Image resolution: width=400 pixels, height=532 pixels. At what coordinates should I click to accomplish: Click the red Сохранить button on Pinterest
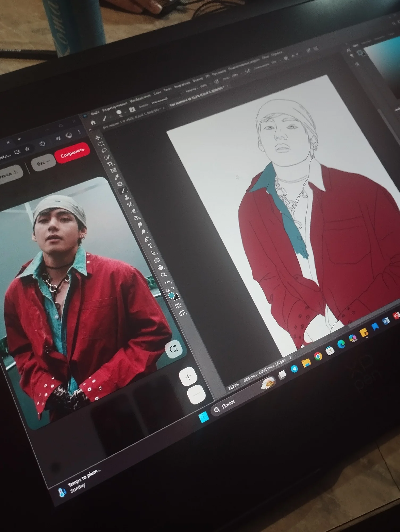click(72, 152)
